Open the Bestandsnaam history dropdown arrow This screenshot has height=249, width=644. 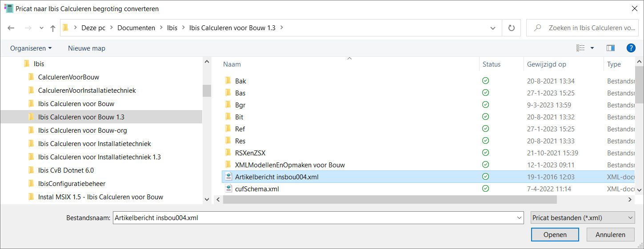(x=519, y=217)
